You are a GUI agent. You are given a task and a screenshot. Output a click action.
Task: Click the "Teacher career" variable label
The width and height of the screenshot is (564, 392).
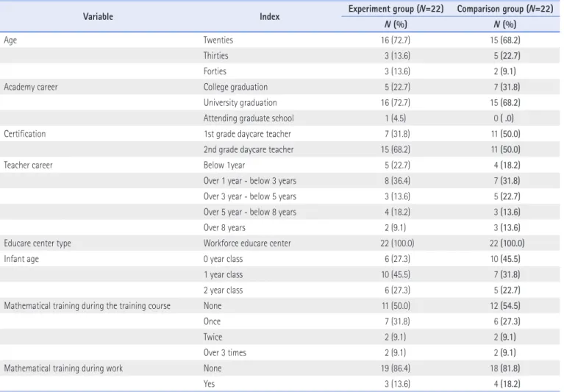click(28, 165)
